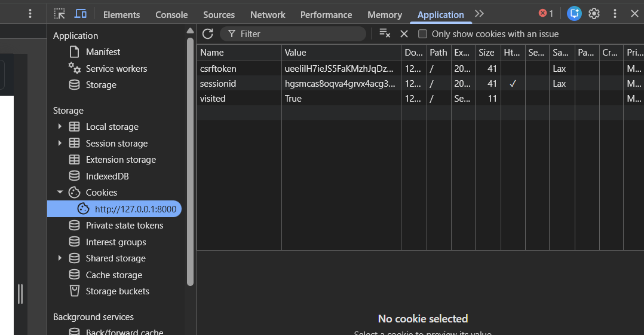Select the sessionid cookie row
Screen dimensions: 644x335
[x=420, y=83]
